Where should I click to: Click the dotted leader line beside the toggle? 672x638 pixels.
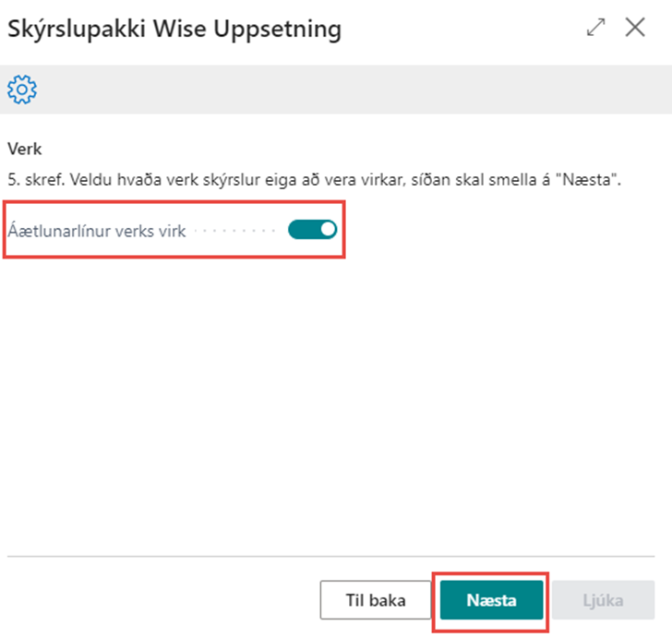[x=235, y=231]
